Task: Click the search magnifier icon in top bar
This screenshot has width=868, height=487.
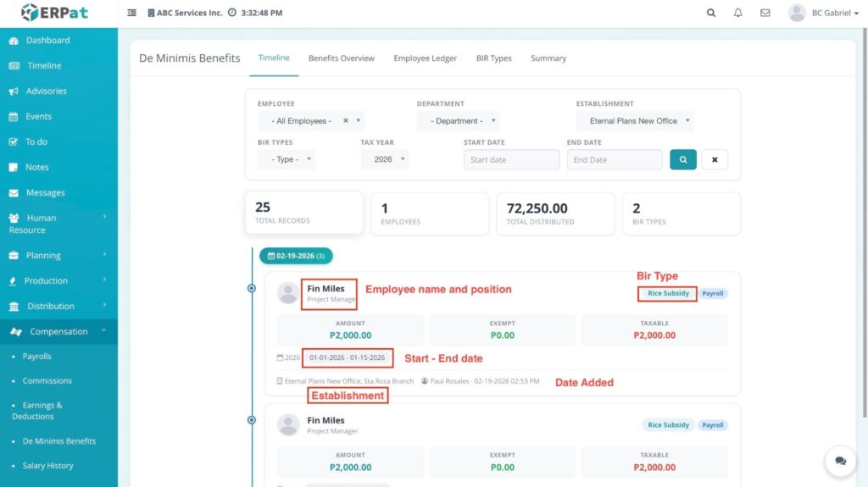Action: (x=711, y=13)
